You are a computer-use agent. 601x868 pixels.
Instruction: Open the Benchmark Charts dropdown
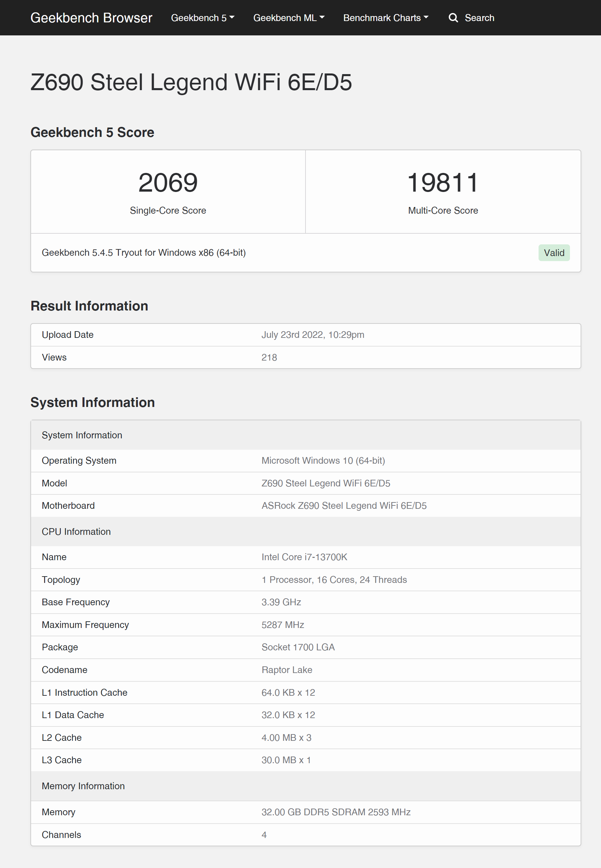(x=386, y=18)
